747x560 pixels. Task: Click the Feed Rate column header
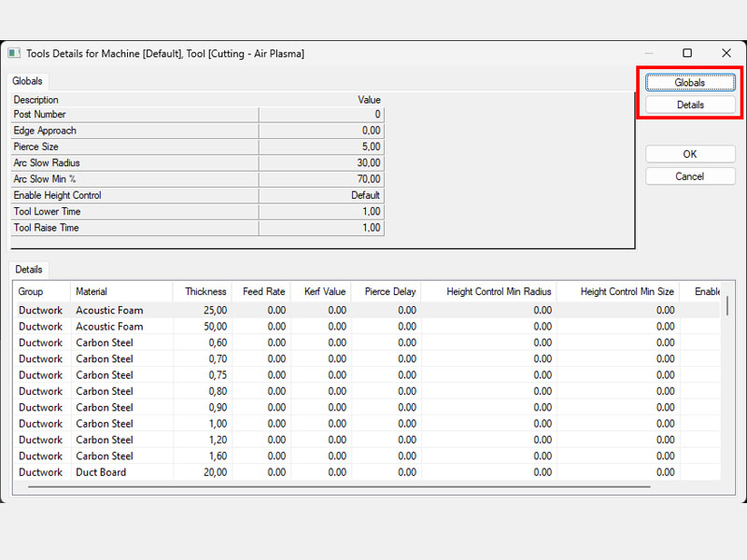click(x=261, y=291)
